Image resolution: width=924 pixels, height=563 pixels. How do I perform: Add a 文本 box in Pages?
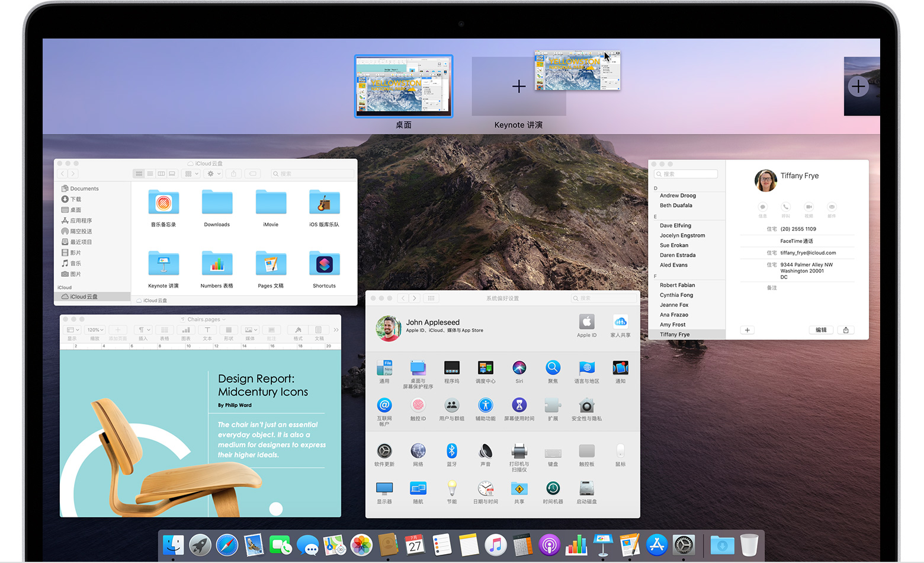click(207, 330)
